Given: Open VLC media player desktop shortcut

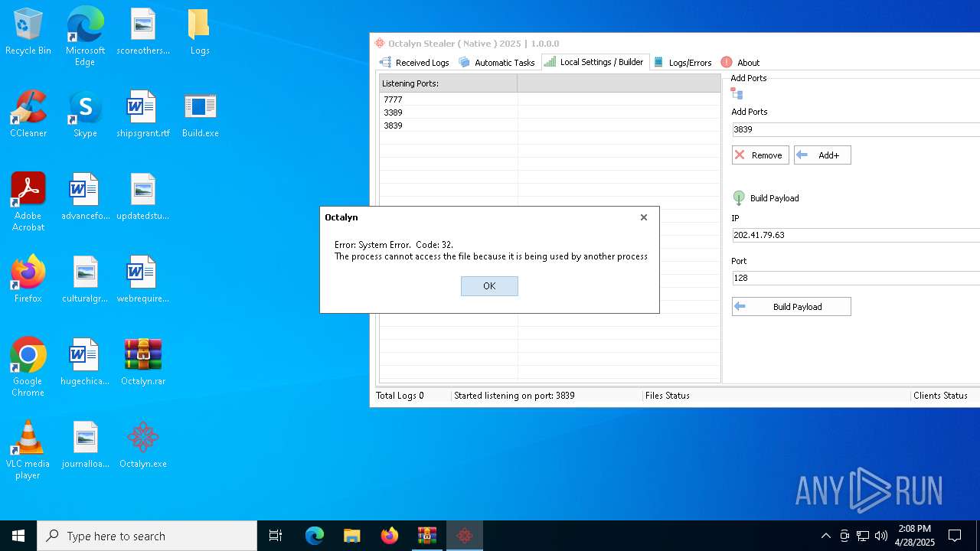Looking at the screenshot, I should click(28, 449).
